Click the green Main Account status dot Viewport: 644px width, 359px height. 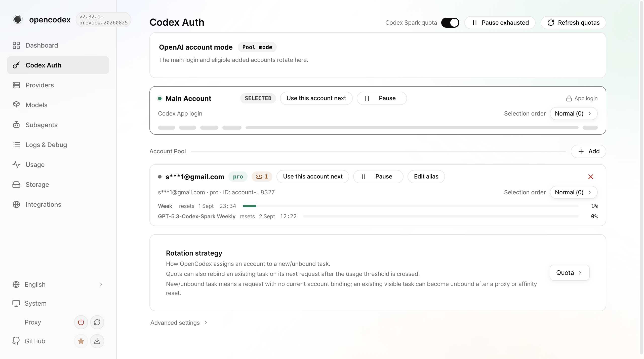tap(160, 98)
